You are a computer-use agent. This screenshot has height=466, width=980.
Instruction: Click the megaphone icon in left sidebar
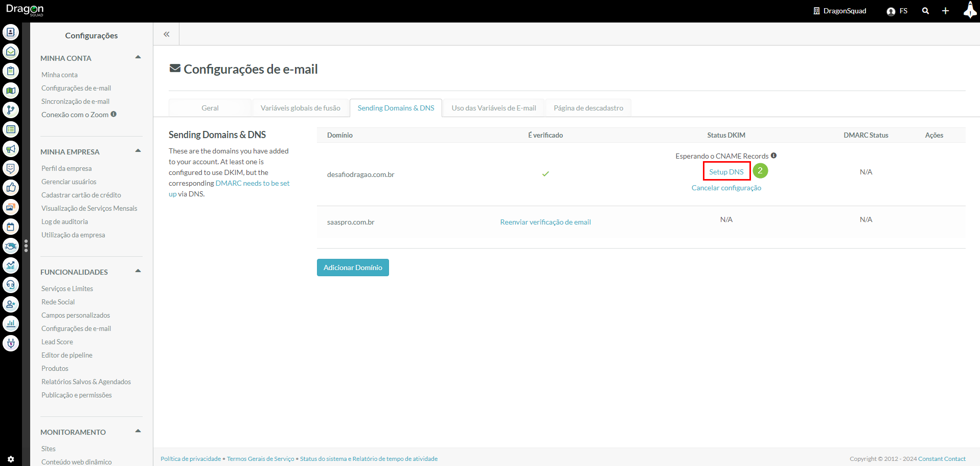(11, 149)
